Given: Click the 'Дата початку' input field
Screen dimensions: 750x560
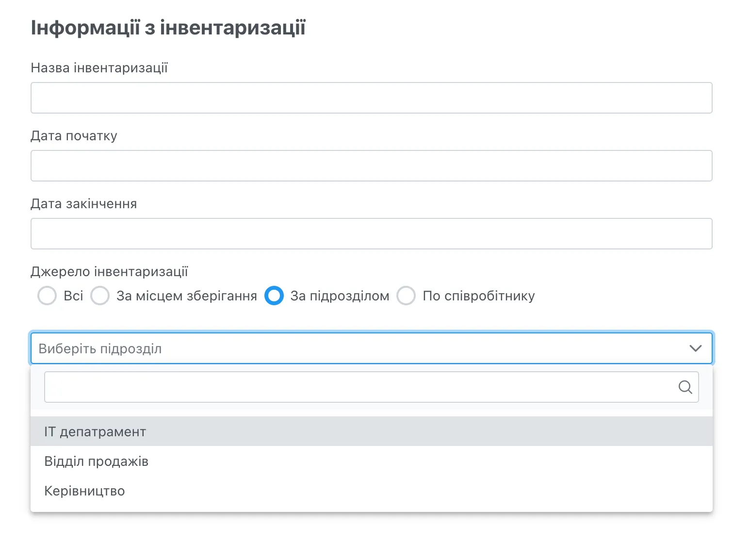Looking at the screenshot, I should [x=371, y=166].
